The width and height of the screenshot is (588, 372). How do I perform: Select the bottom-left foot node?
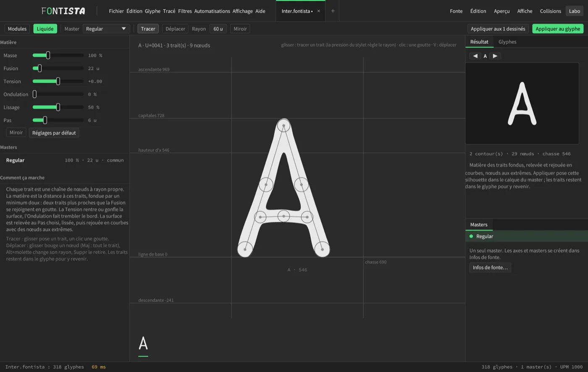[245, 249]
